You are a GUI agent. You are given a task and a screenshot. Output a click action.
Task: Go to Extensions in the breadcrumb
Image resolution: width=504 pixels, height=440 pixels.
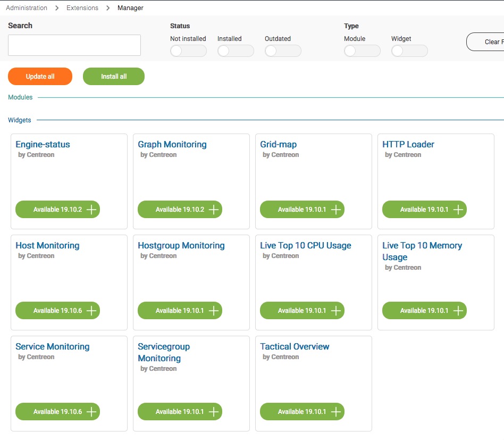coord(82,8)
